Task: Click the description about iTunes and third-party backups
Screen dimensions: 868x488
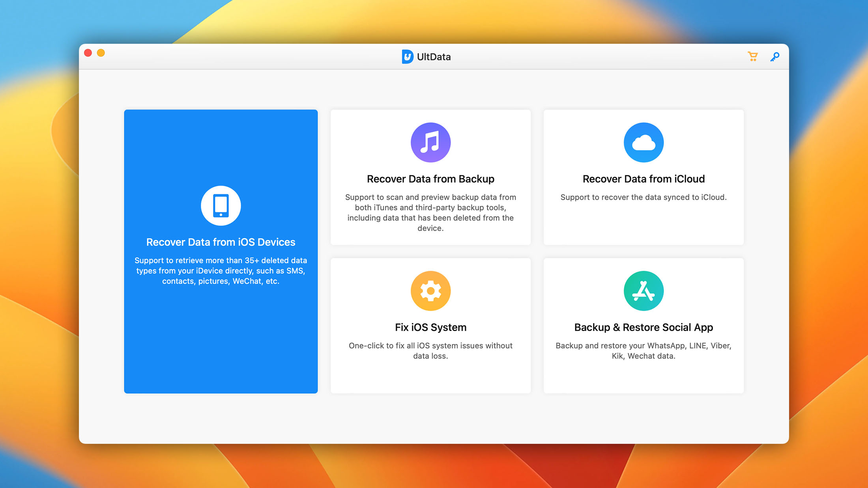Action: coord(430,212)
